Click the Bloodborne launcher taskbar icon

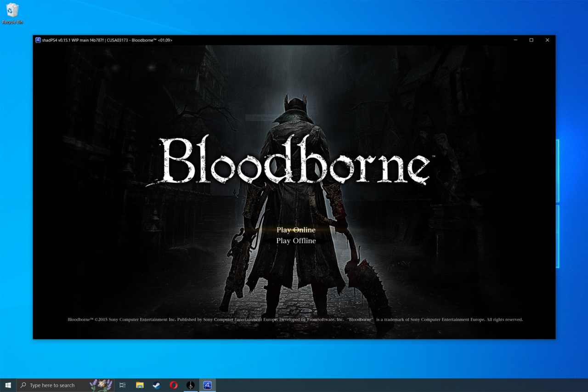(191, 385)
